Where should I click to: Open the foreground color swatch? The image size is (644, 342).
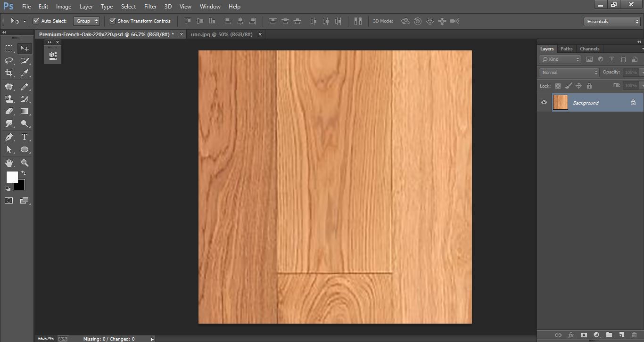[x=12, y=177]
